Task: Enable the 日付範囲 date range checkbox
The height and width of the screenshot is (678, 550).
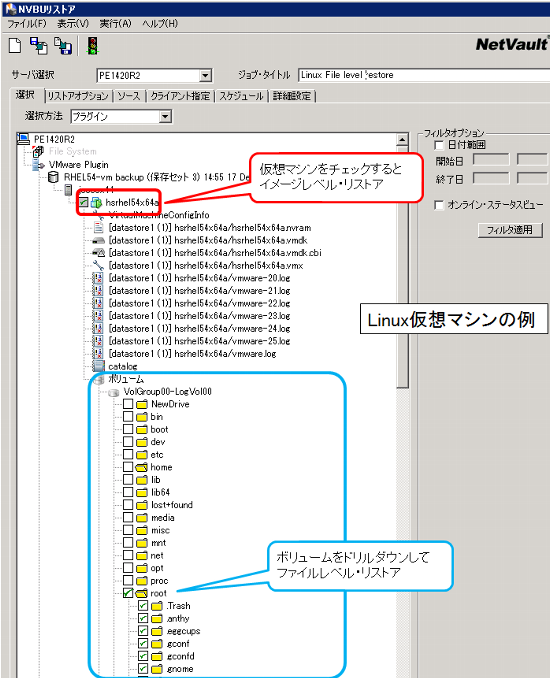Action: point(439,145)
